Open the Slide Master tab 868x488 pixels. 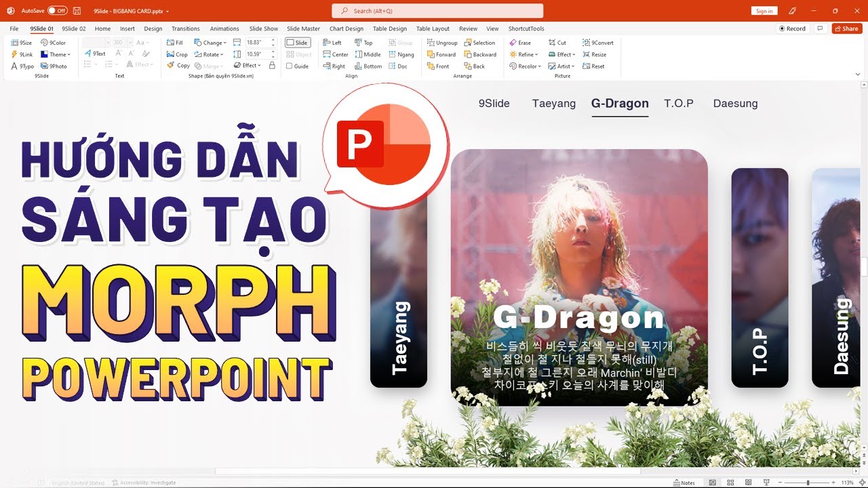pos(303,28)
